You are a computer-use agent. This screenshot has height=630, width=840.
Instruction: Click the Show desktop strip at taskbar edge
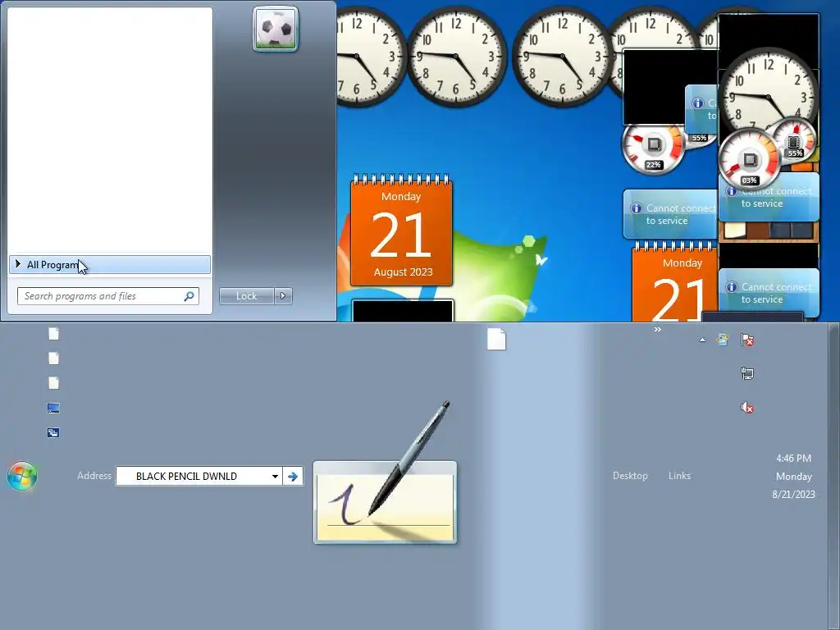[834, 477]
